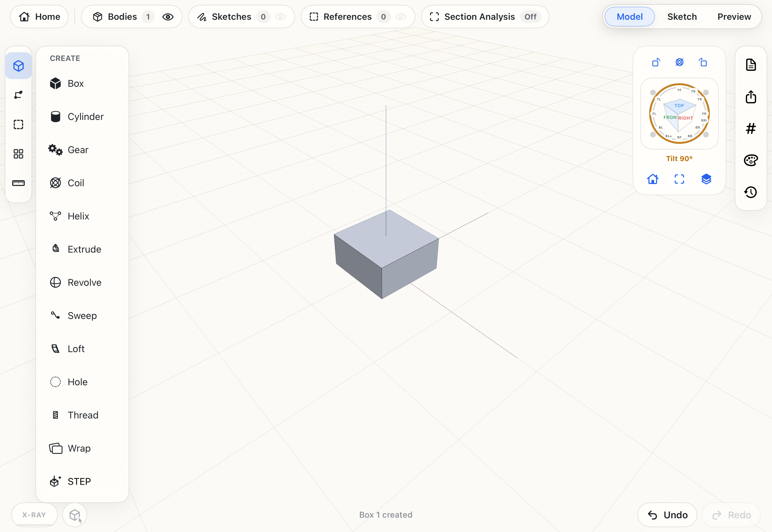Image resolution: width=772 pixels, height=532 pixels.
Task: Choose the Thread tool
Action: pos(82,415)
